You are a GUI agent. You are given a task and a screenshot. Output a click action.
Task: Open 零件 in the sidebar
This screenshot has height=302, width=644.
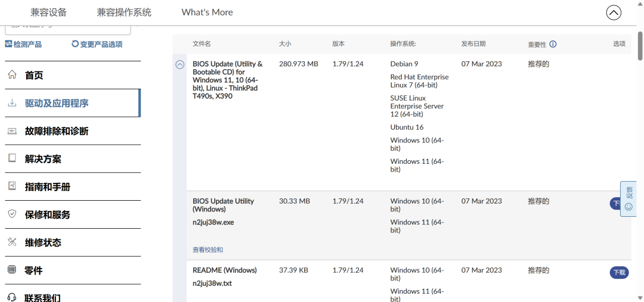tap(73, 270)
